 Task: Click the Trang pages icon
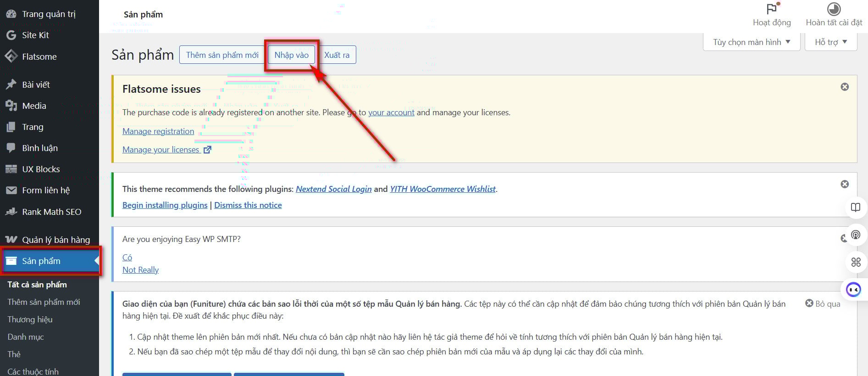click(x=11, y=127)
